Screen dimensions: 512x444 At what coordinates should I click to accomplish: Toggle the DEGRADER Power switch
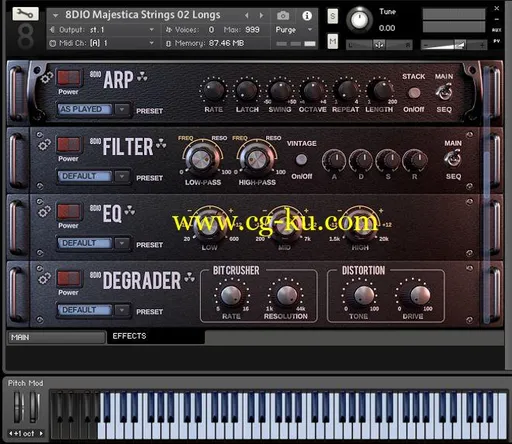[x=69, y=278]
